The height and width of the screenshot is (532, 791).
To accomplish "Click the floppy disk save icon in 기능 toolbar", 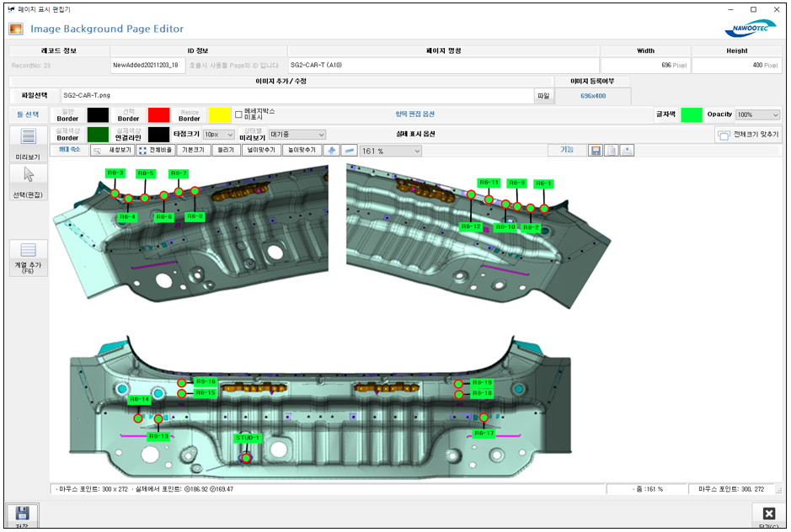I will point(596,151).
